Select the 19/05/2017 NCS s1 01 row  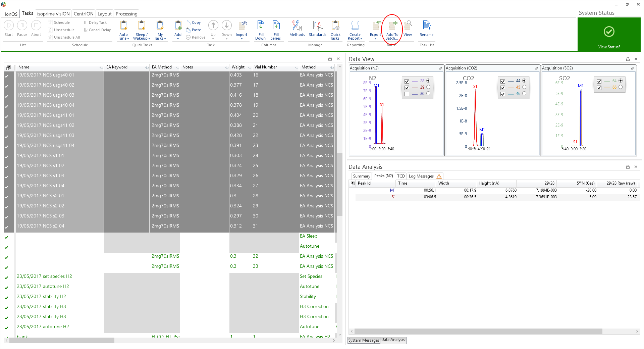pos(41,156)
